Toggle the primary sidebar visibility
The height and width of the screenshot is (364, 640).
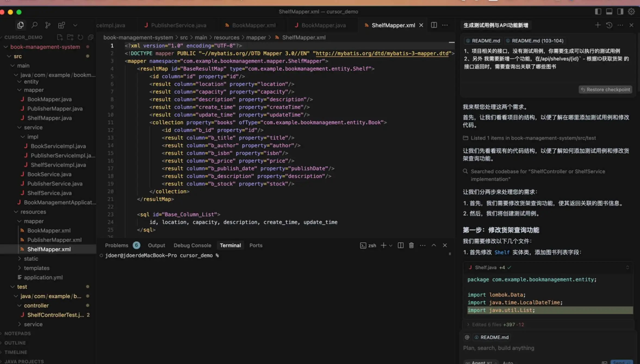598,11
